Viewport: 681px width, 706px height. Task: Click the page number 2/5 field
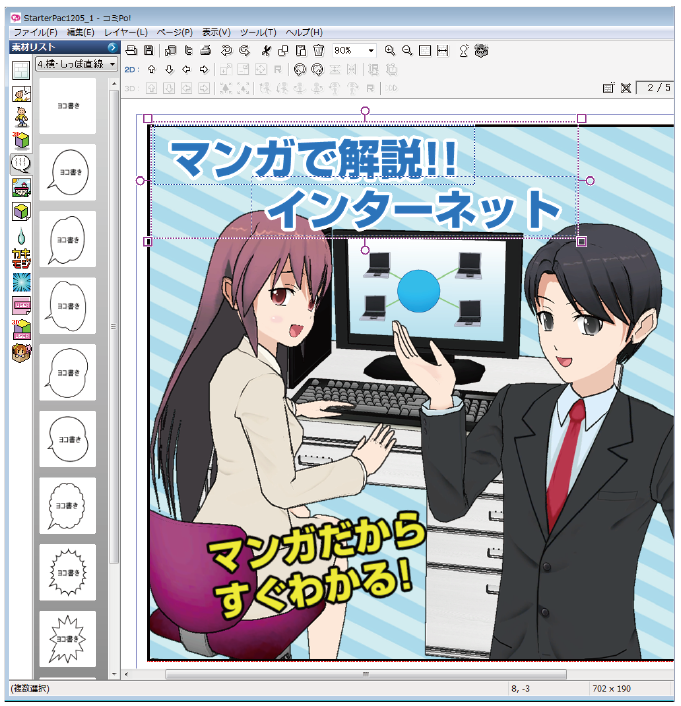(x=657, y=88)
